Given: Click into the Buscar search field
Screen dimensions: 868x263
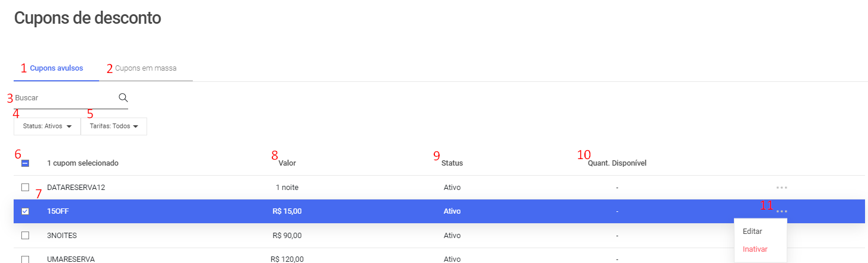Looking at the screenshot, I should [x=65, y=98].
